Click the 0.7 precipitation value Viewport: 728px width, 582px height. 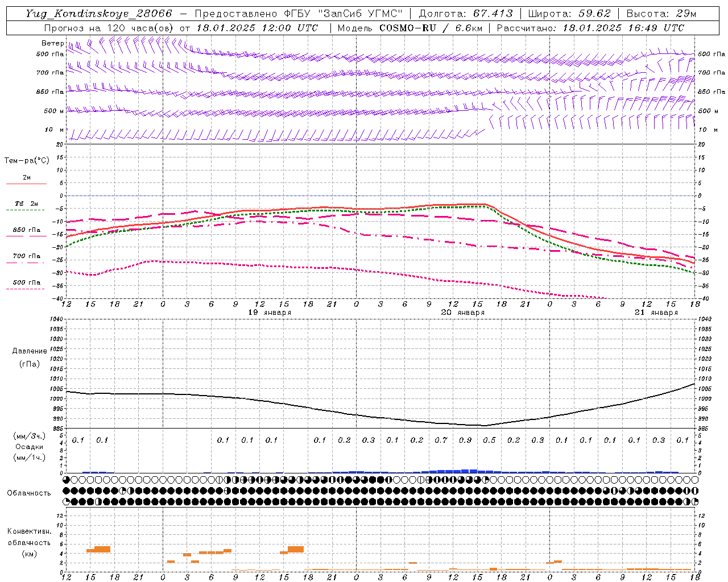(441, 440)
